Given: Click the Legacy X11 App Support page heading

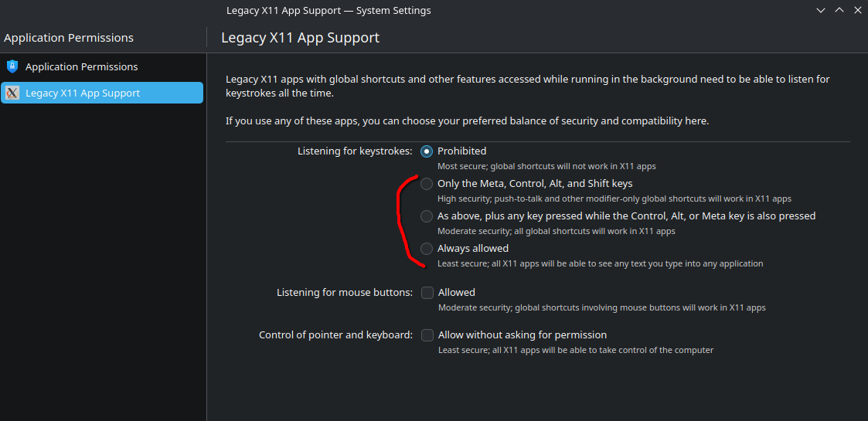Looking at the screenshot, I should [x=300, y=38].
